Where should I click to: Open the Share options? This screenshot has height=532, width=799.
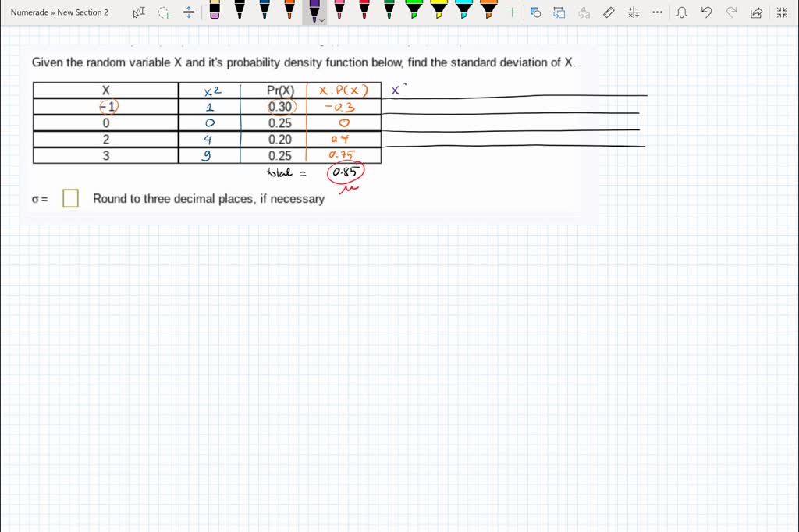point(754,12)
